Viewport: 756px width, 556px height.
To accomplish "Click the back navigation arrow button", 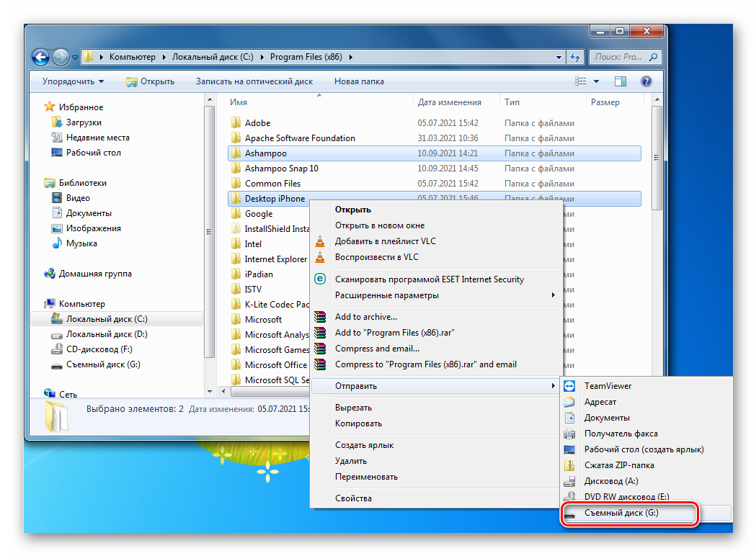I will [x=41, y=57].
